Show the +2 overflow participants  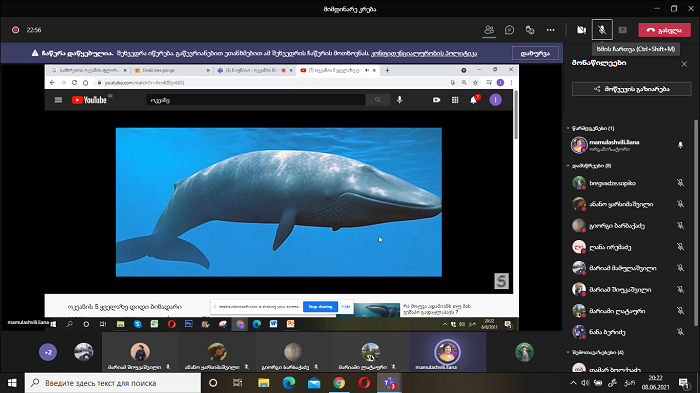click(48, 352)
